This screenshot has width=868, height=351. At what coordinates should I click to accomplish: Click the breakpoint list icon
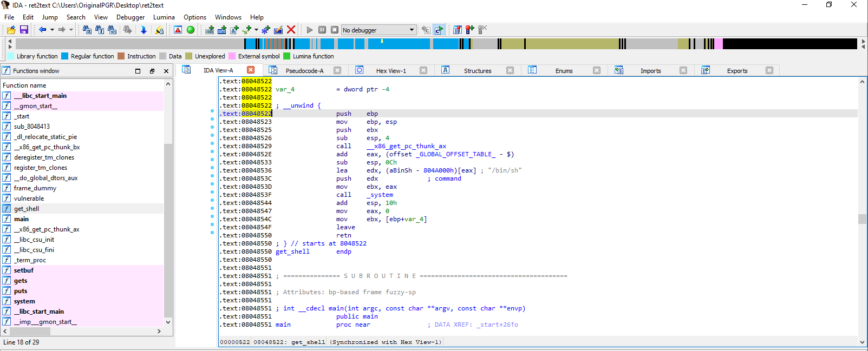click(458, 30)
